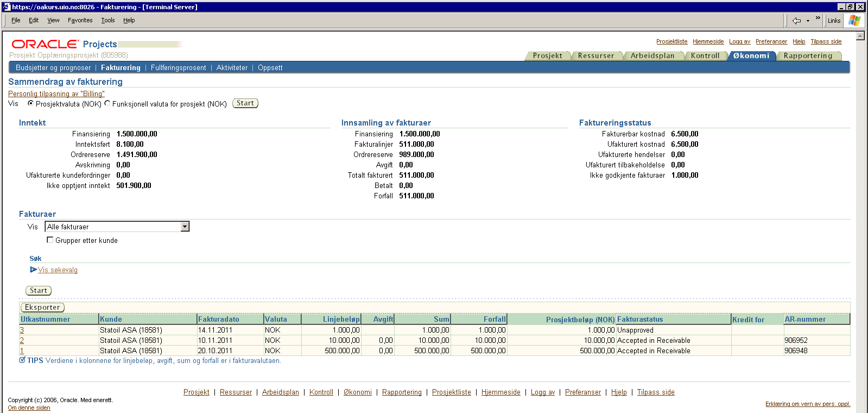The height and width of the screenshot is (413, 868).
Task: Click the Windows flag logo icon
Action: [x=854, y=21]
